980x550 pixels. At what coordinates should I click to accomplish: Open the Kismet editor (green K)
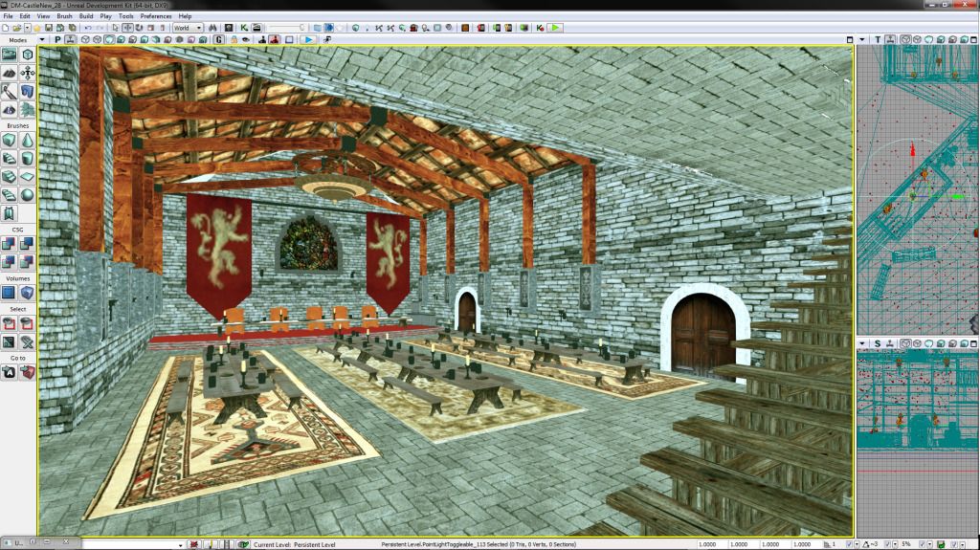click(x=244, y=28)
